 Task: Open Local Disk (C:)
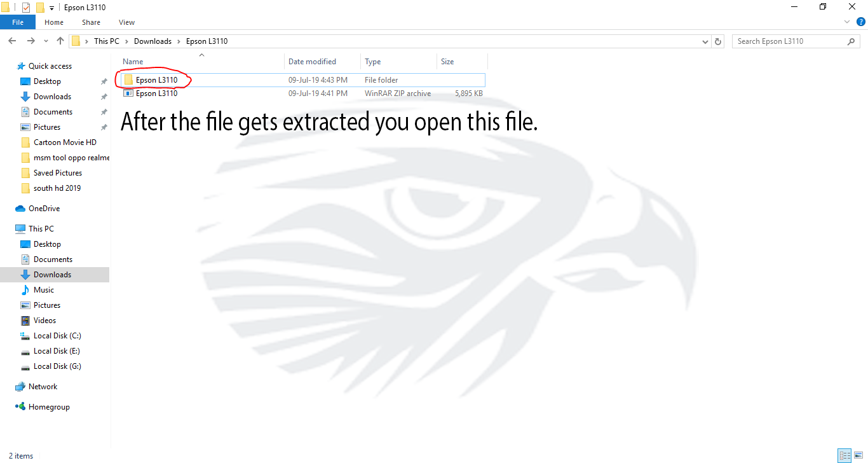point(57,336)
